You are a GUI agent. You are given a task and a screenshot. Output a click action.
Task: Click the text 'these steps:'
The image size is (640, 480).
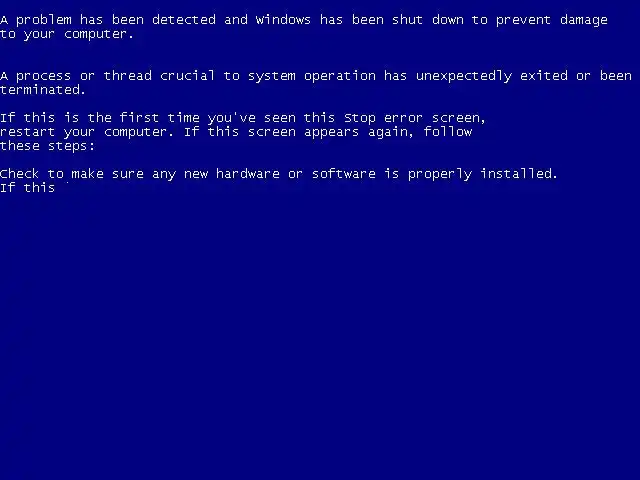[x=47, y=146]
